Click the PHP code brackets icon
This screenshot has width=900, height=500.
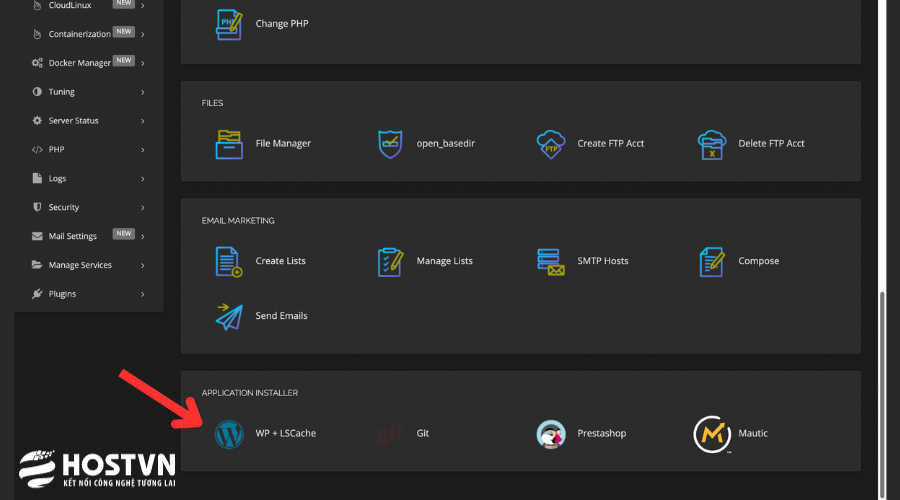(37, 149)
